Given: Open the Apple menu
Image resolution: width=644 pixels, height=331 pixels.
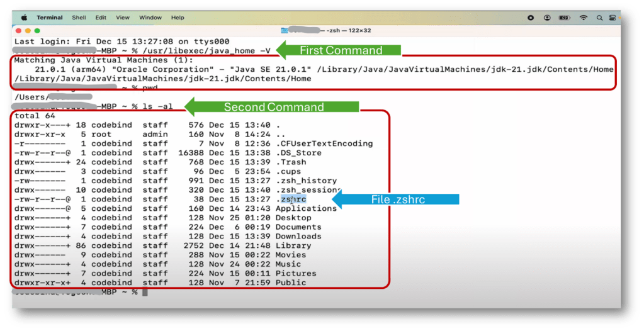Looking at the screenshot, I should [x=25, y=18].
